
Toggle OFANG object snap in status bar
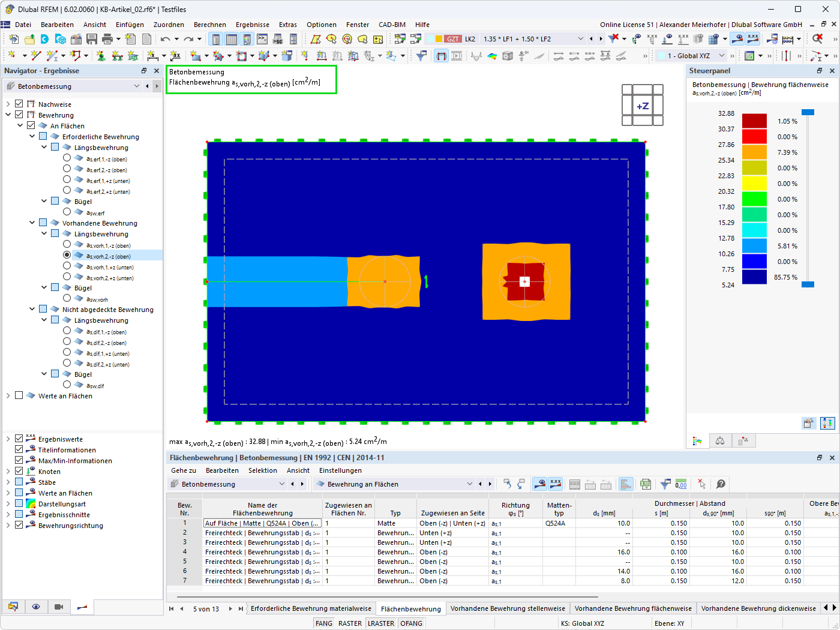412,623
